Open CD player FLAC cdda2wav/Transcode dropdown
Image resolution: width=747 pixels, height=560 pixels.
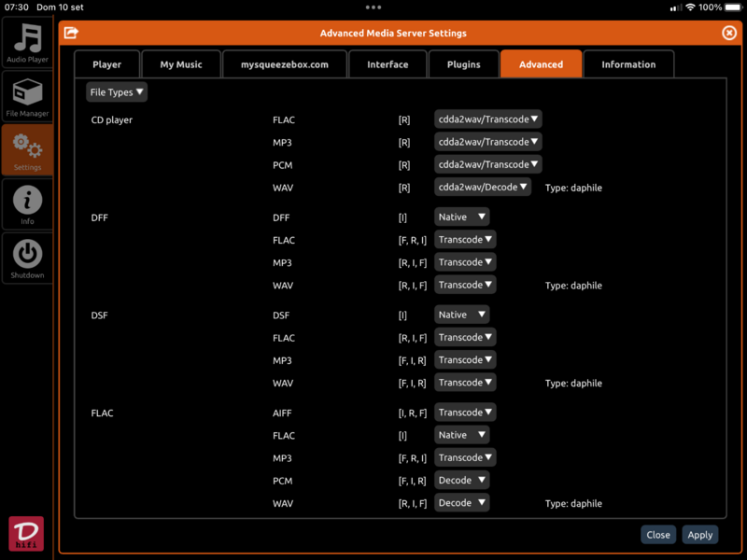(x=488, y=119)
